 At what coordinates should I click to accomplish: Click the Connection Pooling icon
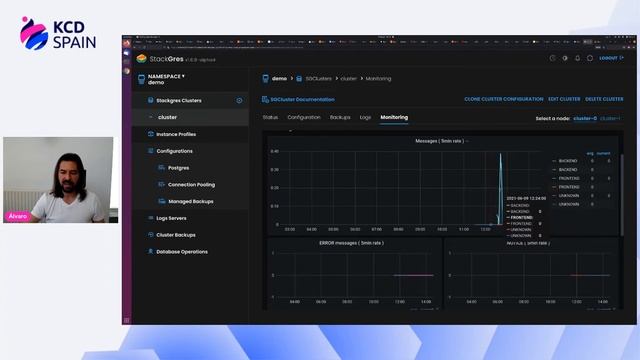point(161,184)
